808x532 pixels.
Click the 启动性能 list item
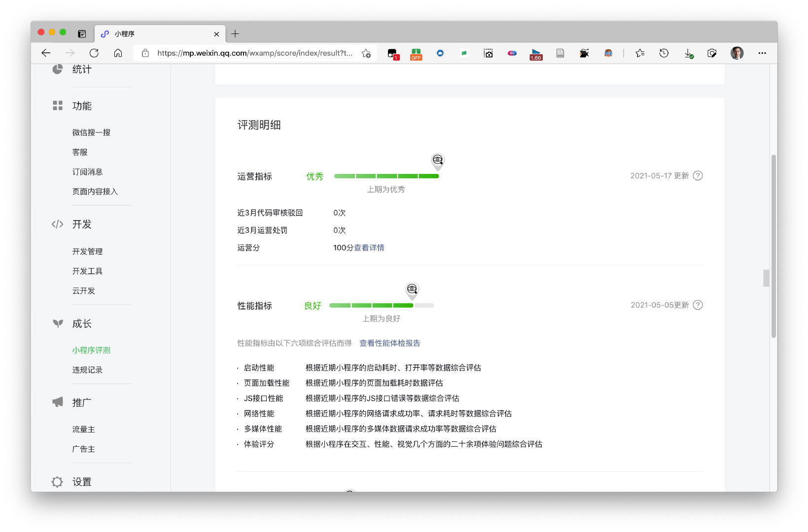(259, 368)
